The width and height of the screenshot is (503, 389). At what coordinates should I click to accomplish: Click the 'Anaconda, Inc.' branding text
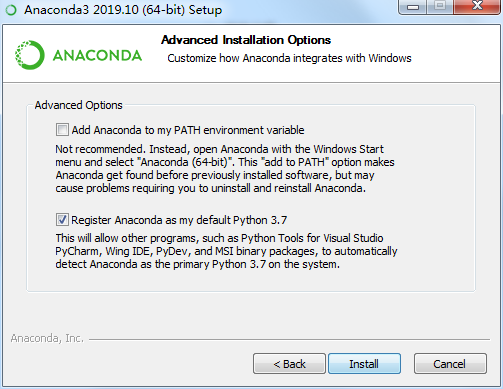pyautogui.click(x=47, y=338)
